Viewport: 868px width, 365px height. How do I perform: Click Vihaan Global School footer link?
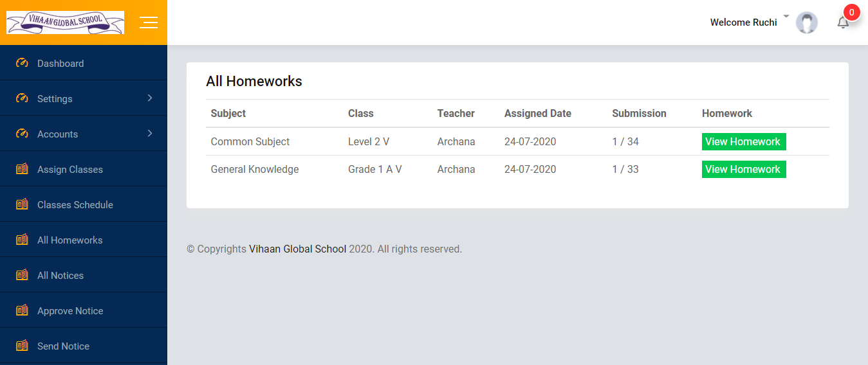[297, 249]
